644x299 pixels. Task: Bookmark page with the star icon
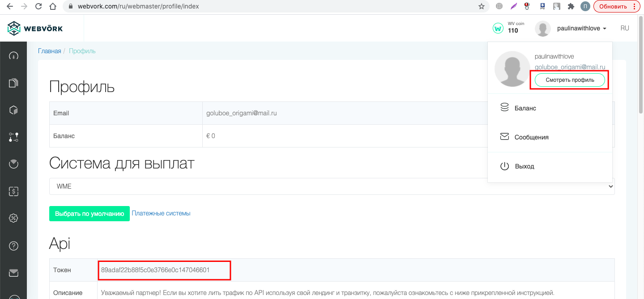(482, 7)
